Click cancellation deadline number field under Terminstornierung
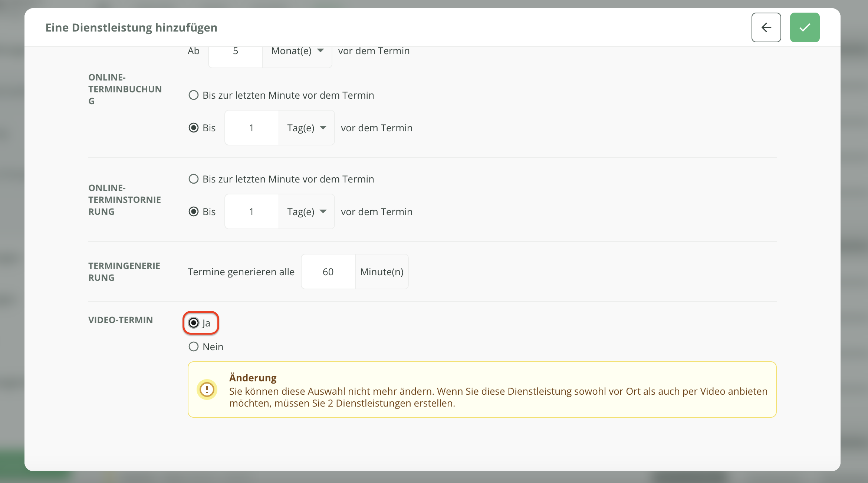 (251, 212)
